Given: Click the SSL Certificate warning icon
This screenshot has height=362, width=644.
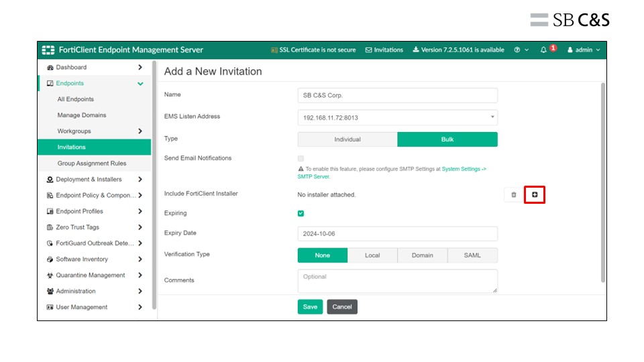Looking at the screenshot, I should pyautogui.click(x=274, y=50).
